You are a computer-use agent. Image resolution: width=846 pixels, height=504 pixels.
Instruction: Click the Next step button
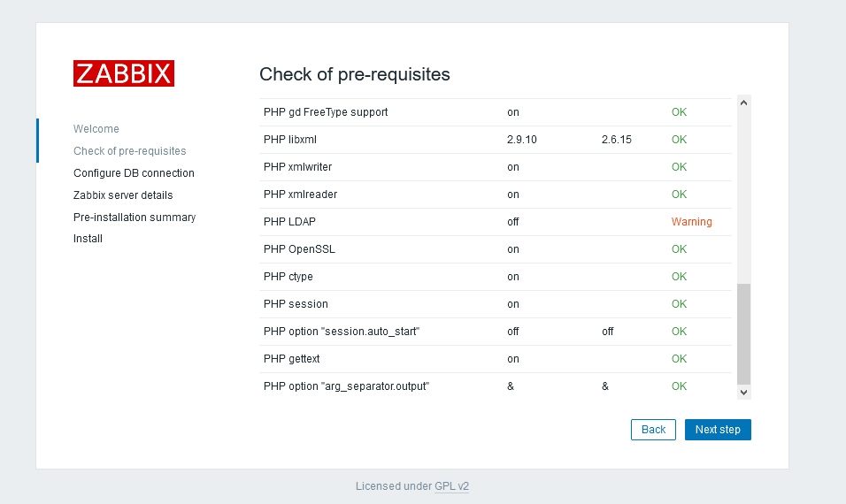tap(718, 430)
